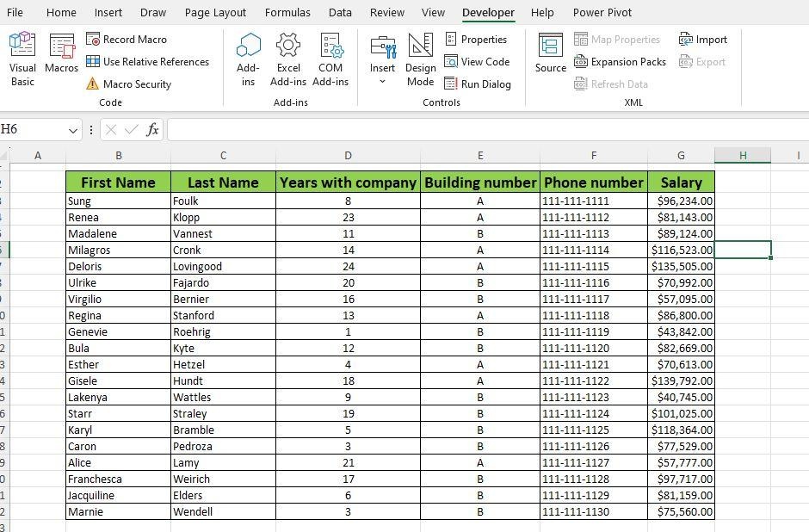Image resolution: width=809 pixels, height=532 pixels.
Task: Toggle Design Mode
Action: [x=421, y=59]
